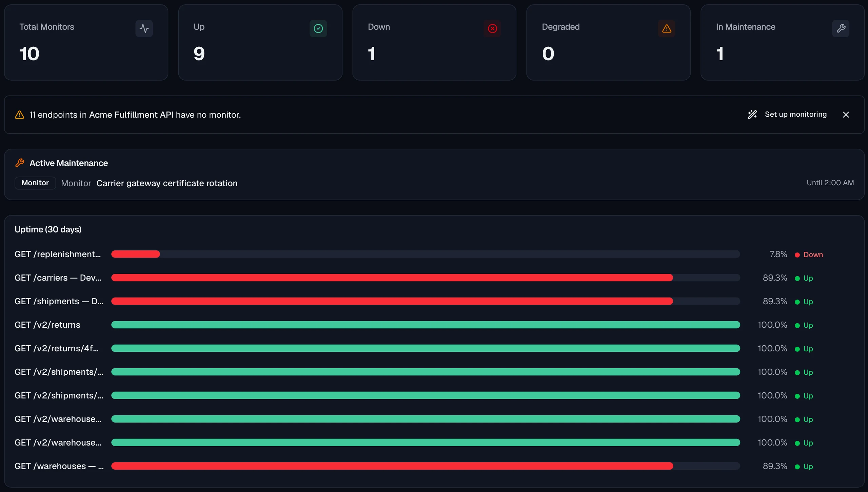The image size is (868, 492).
Task: Click the 7.8% uptime value
Action: point(778,254)
